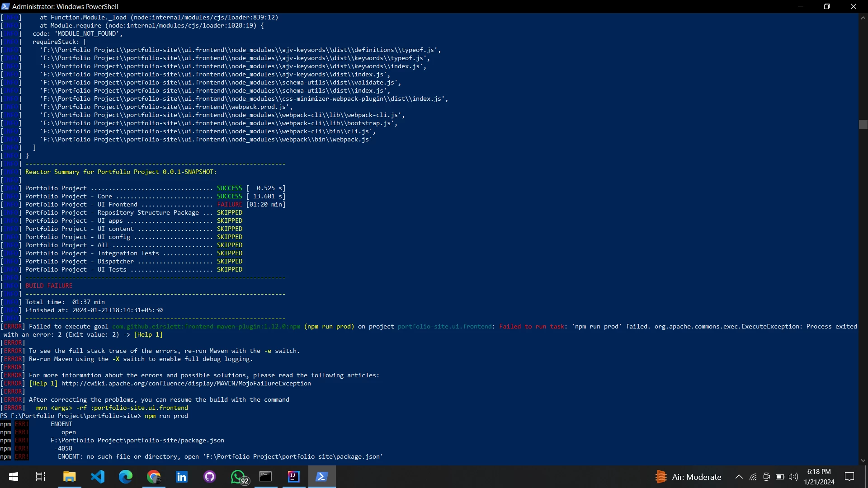Open Windows Start menu
868x488 pixels.
[14, 477]
